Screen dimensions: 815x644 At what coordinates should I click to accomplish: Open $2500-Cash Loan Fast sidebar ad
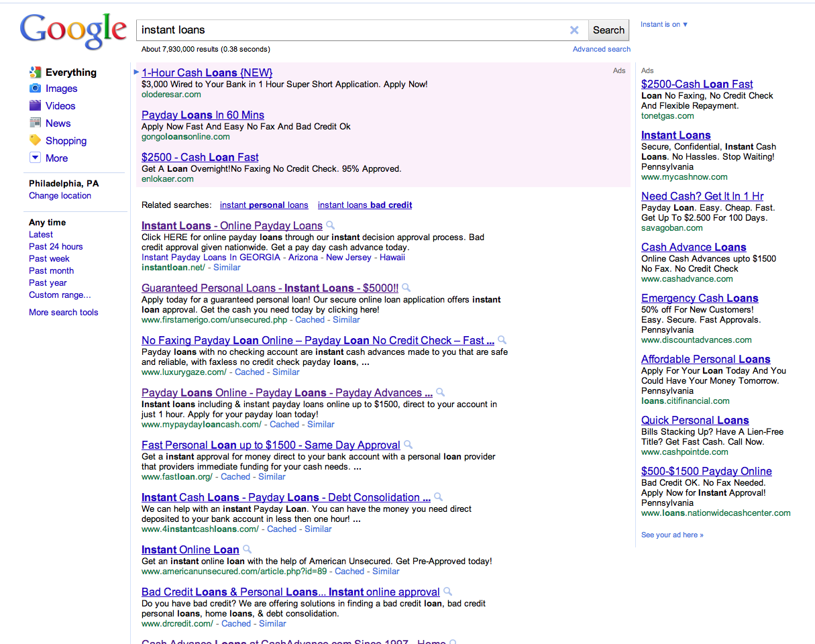[x=697, y=84]
